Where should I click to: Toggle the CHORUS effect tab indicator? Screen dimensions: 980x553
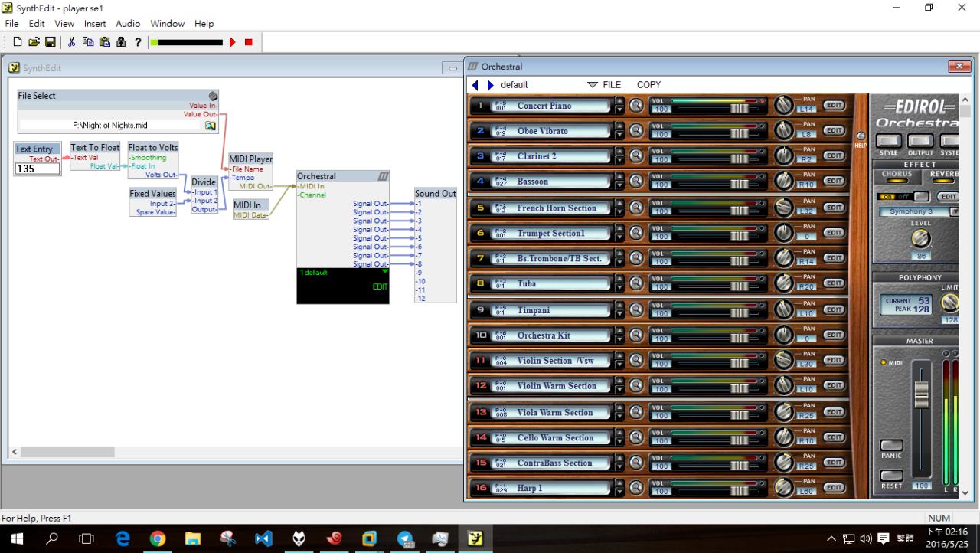point(896,182)
